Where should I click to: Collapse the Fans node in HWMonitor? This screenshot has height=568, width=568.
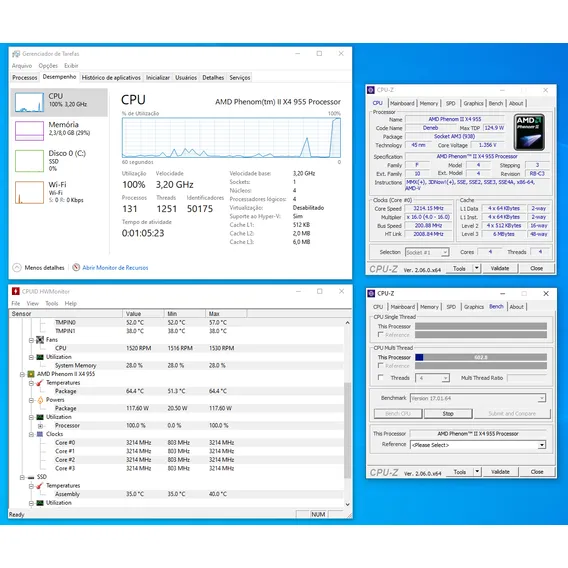coord(31,340)
